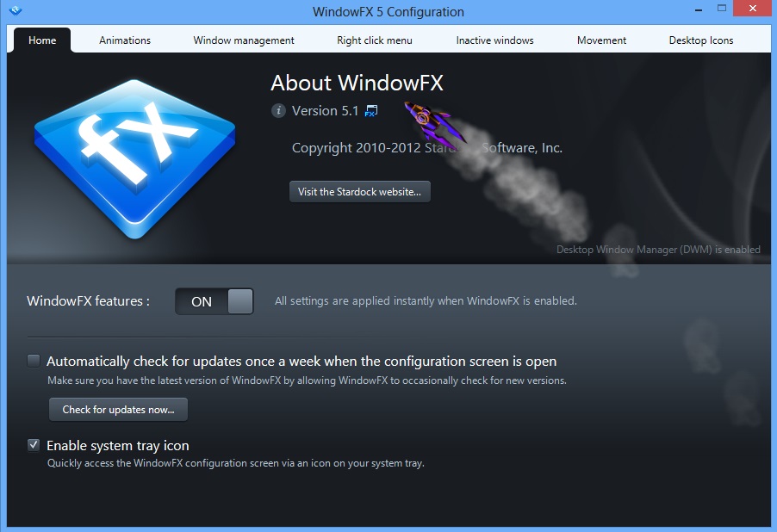This screenshot has width=777, height=532.
Task: Maximize the WindowFX 5 Configuration window
Action: [x=722, y=9]
